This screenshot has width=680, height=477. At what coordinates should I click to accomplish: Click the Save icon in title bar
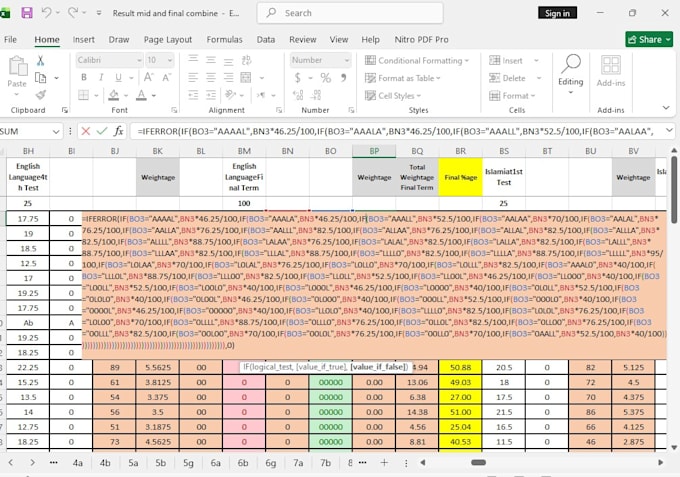click(27, 13)
